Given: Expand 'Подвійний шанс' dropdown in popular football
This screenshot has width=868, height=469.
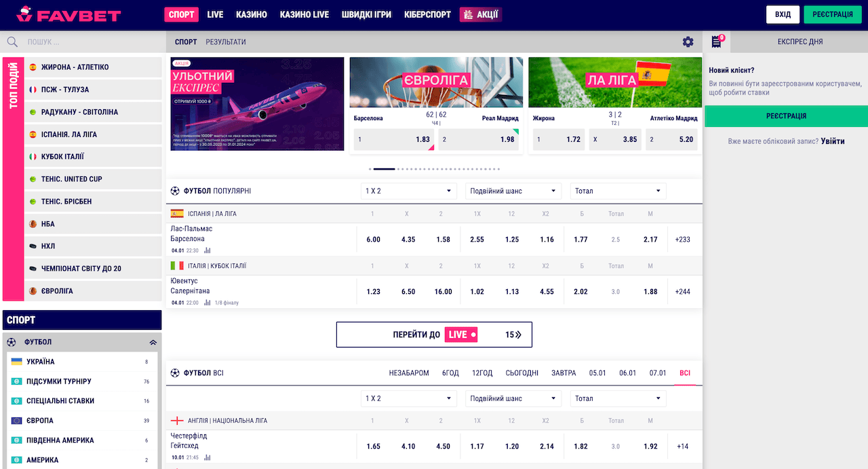Looking at the screenshot, I should [513, 191].
